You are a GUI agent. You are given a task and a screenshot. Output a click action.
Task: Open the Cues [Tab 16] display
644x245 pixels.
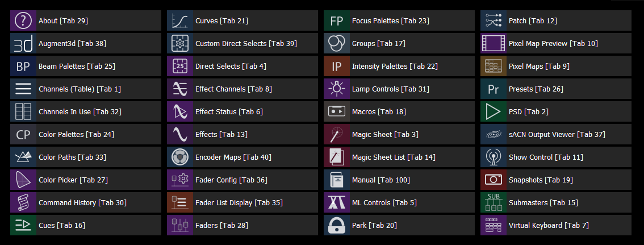(x=86, y=225)
